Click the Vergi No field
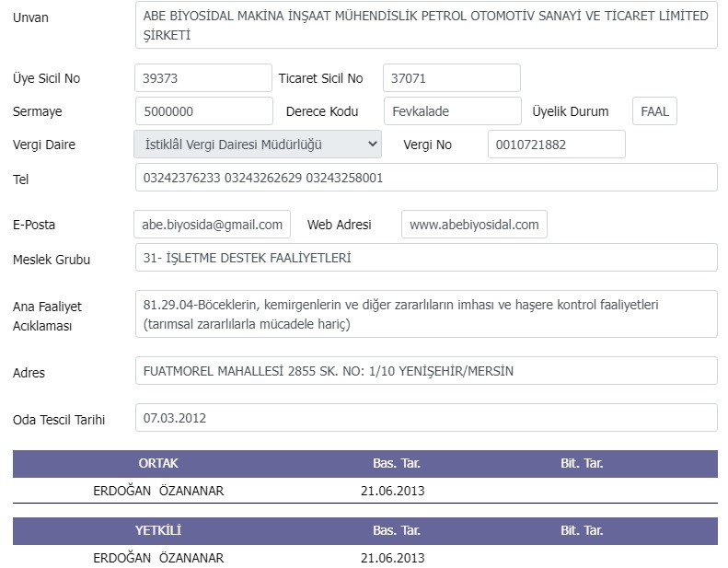The width and height of the screenshot is (728, 568). coord(555,145)
